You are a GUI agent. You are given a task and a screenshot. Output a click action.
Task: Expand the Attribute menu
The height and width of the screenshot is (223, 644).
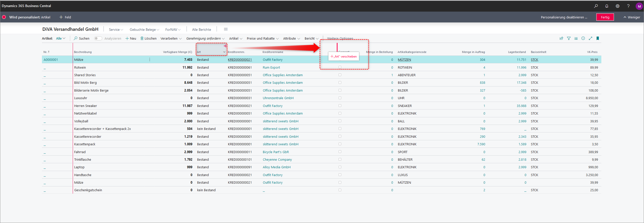tap(291, 38)
